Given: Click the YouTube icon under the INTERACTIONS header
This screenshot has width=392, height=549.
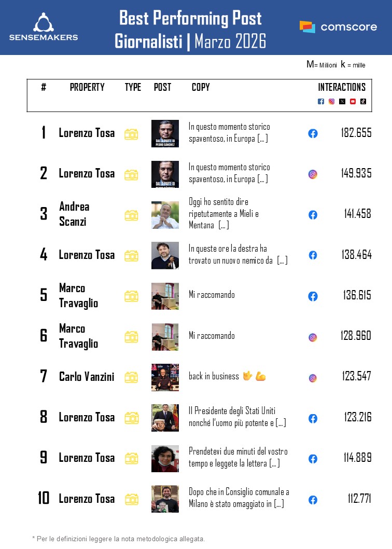Looking at the screenshot, I should (353, 101).
